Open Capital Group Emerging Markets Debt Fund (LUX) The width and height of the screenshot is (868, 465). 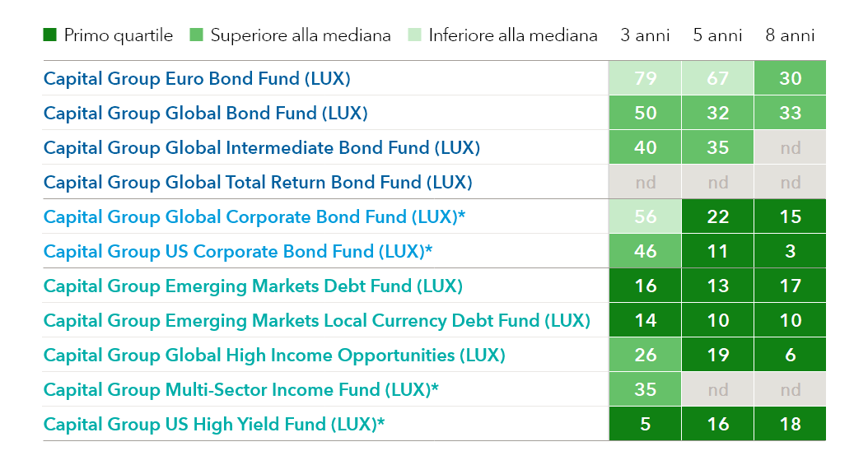(253, 286)
